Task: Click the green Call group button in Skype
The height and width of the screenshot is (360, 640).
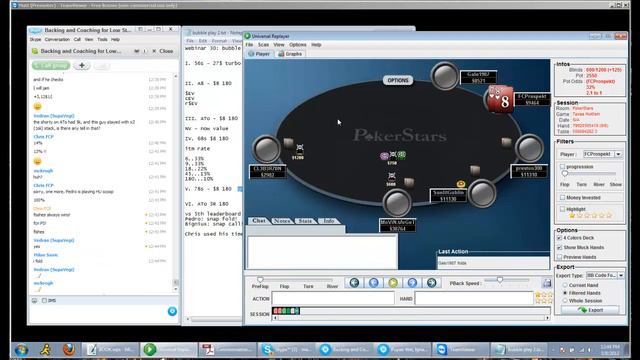Action: coord(51,65)
